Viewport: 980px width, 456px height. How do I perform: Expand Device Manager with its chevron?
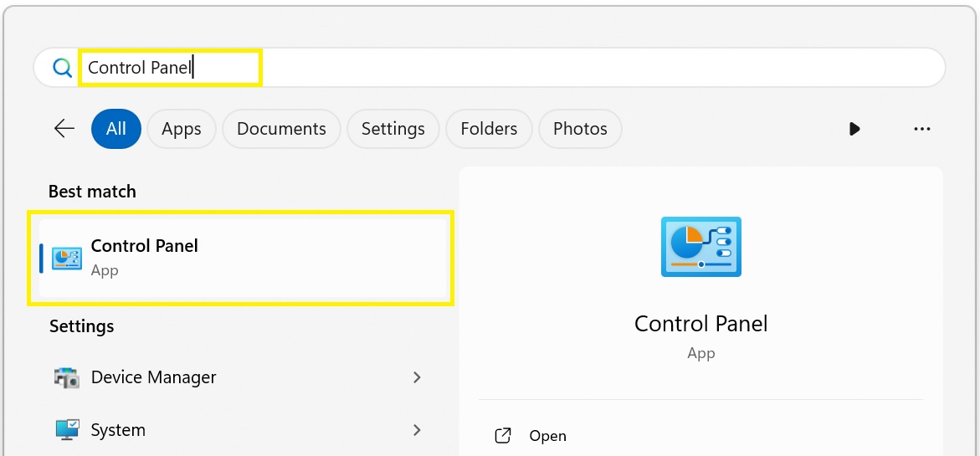[417, 377]
